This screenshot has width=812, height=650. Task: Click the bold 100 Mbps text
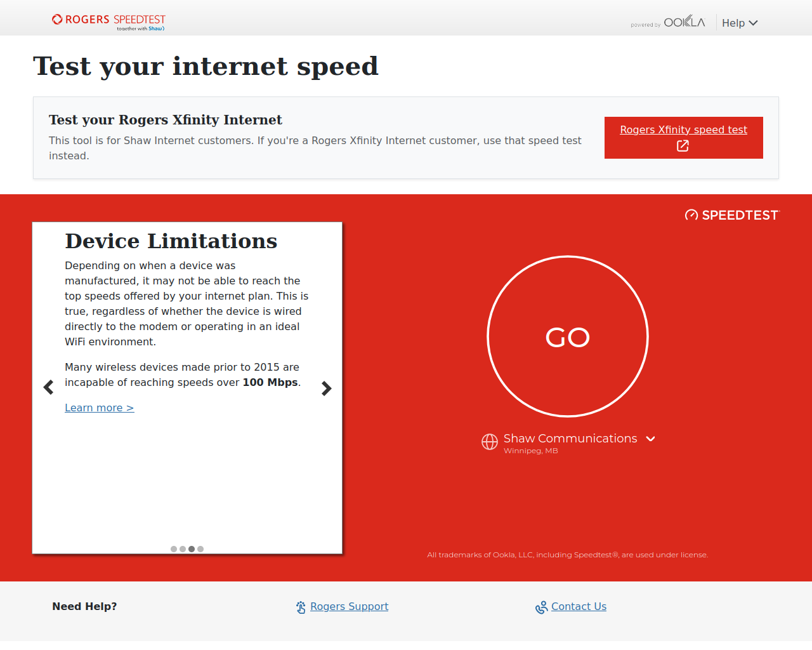point(270,382)
